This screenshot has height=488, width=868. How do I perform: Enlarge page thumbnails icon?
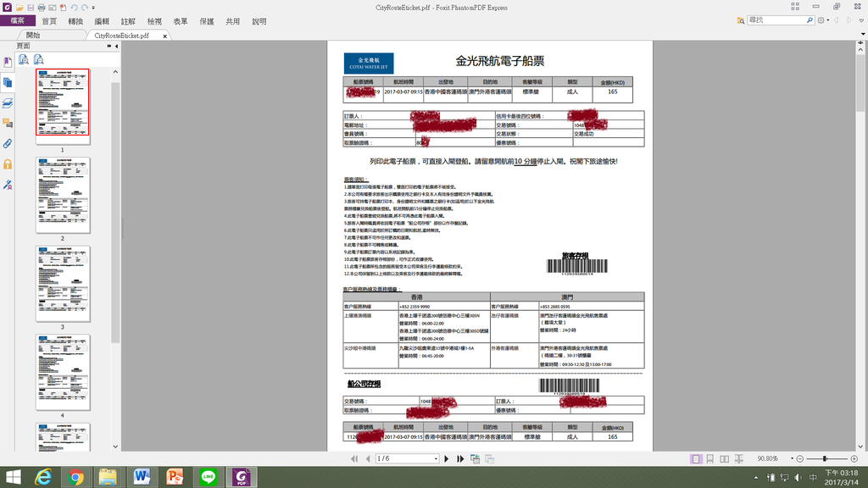24,59
